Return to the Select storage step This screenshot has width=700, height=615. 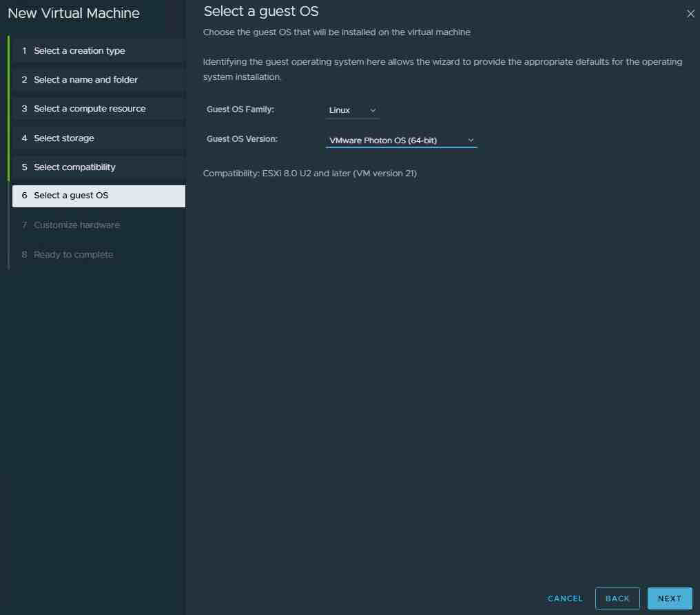coord(63,138)
